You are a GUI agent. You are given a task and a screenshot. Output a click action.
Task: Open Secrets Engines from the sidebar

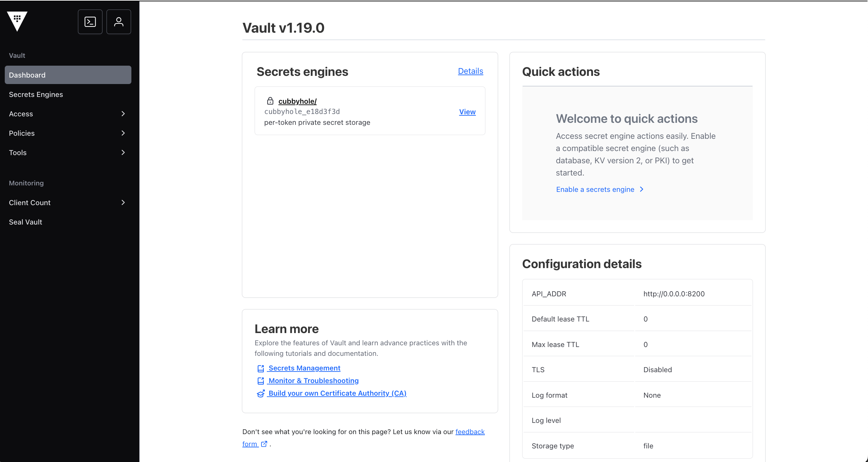(36, 94)
